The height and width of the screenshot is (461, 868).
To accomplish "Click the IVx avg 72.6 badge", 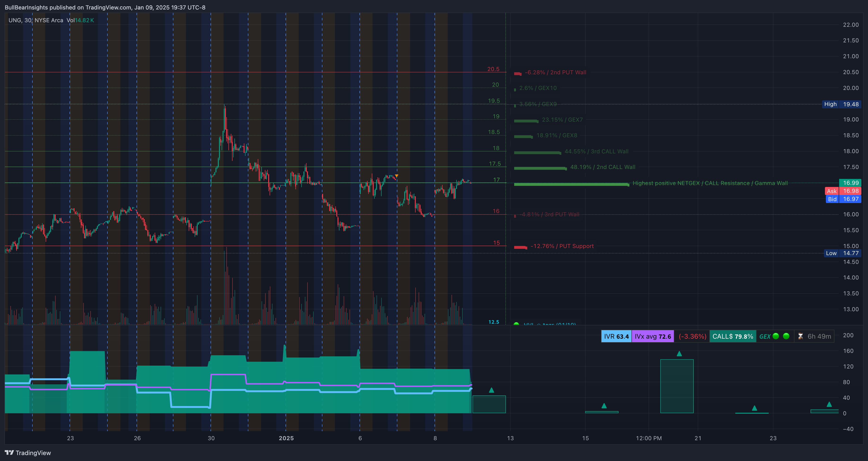I will tap(653, 336).
